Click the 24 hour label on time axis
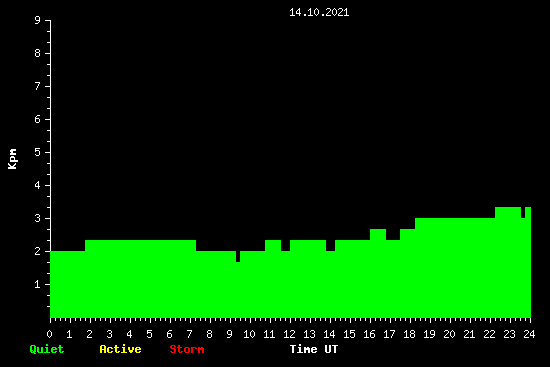Image resolution: width=550 pixels, height=367 pixels. 529,334
